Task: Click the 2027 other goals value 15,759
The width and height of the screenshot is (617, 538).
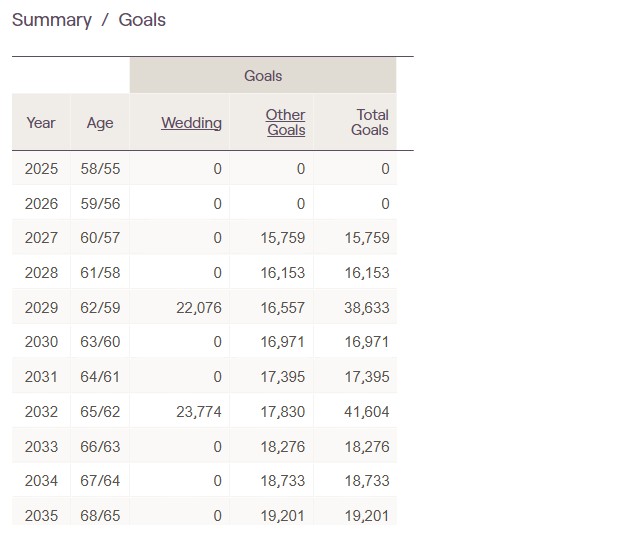Action: pyautogui.click(x=282, y=238)
